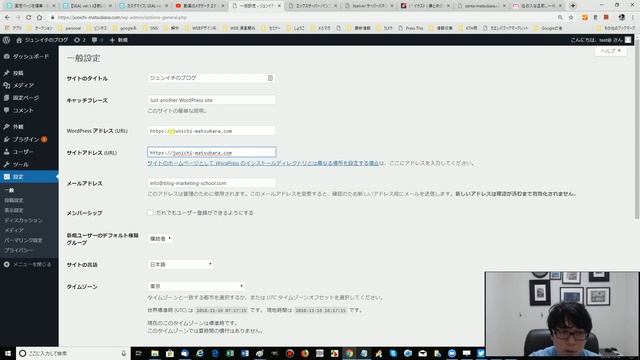Screen dimensions: 640x360
Task: Open the Chrome profile avatar icon
Action: (x=622, y=18)
